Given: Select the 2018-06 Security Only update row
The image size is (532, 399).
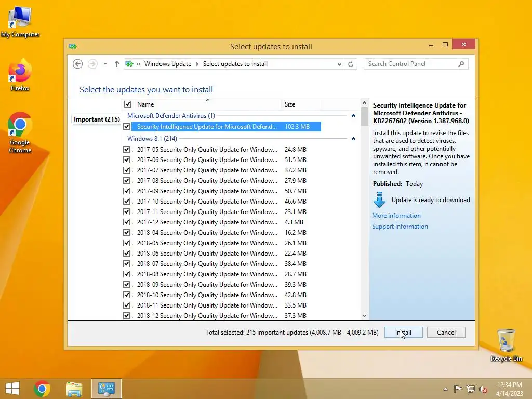Looking at the screenshot, I should click(x=221, y=254).
